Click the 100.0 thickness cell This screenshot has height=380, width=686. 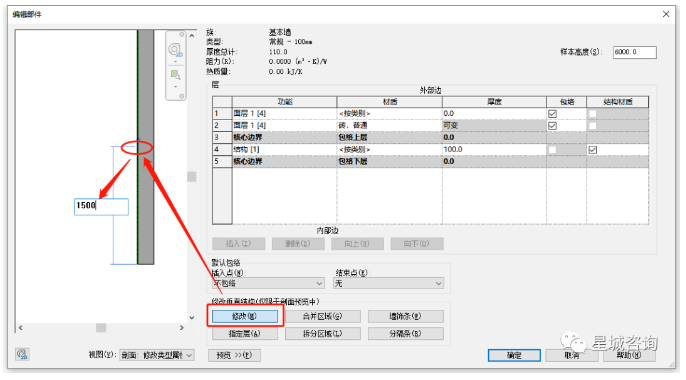[x=494, y=150]
